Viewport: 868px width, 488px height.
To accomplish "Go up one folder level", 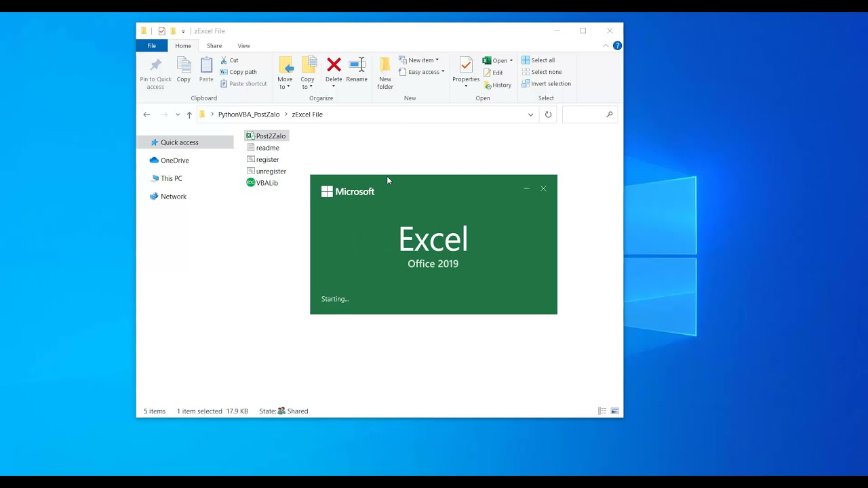I will pyautogui.click(x=189, y=115).
